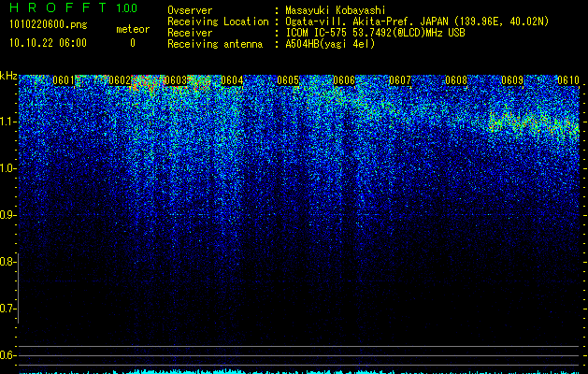
Task: Click the 0607 time marker
Action: 400,80
